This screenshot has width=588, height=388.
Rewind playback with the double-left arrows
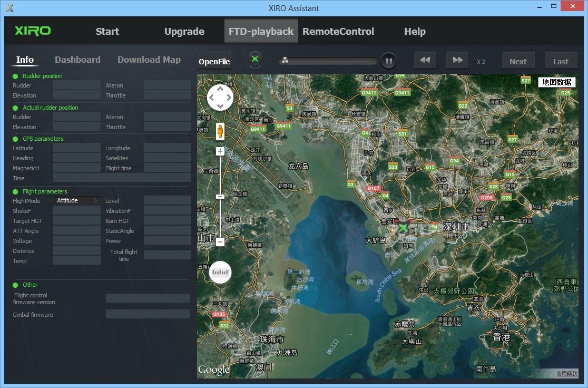[x=425, y=60]
